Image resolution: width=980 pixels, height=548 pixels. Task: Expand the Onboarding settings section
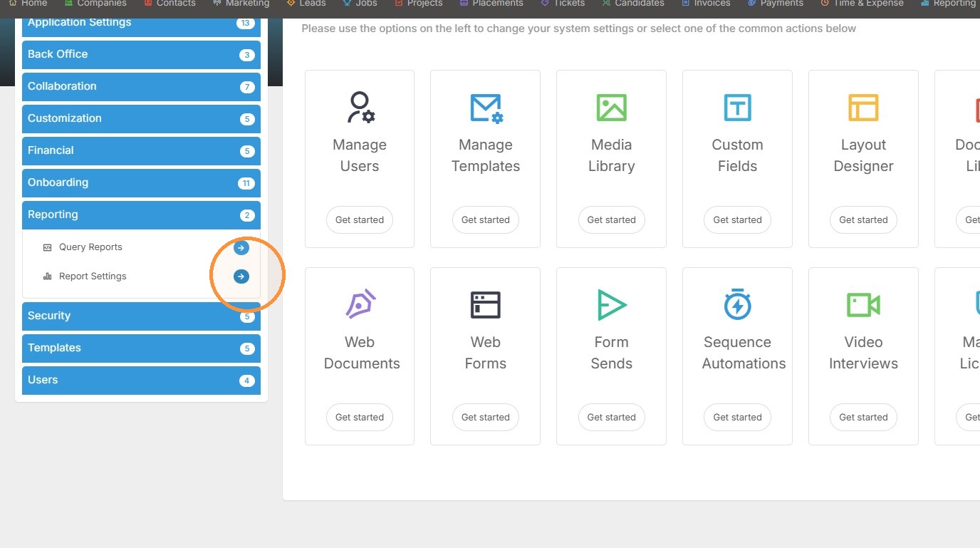pyautogui.click(x=141, y=182)
